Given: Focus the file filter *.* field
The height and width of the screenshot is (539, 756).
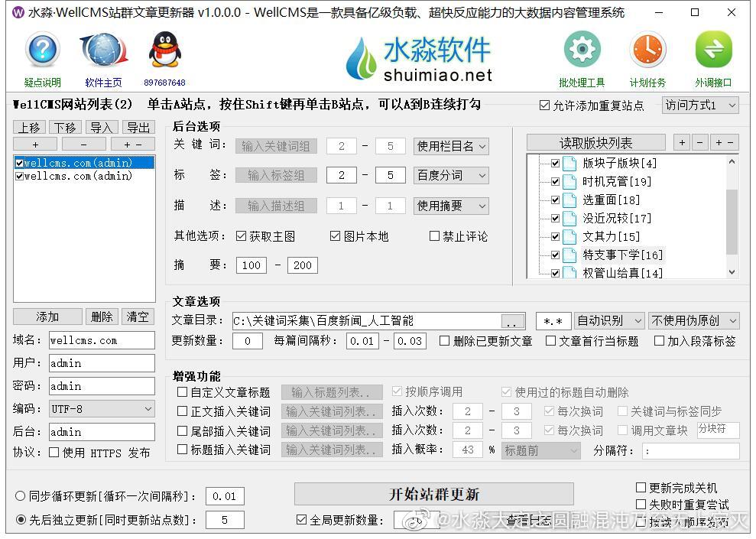Looking at the screenshot, I should [x=553, y=321].
